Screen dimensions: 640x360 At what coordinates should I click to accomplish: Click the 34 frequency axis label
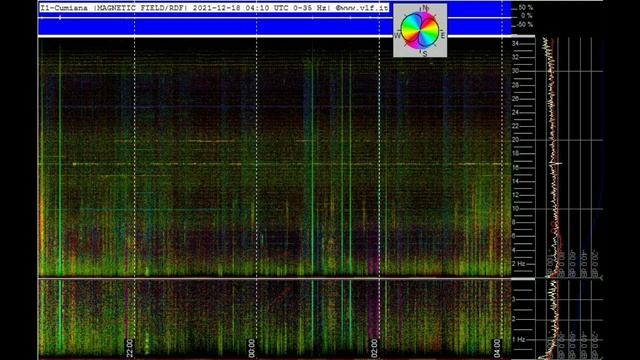pos(515,43)
